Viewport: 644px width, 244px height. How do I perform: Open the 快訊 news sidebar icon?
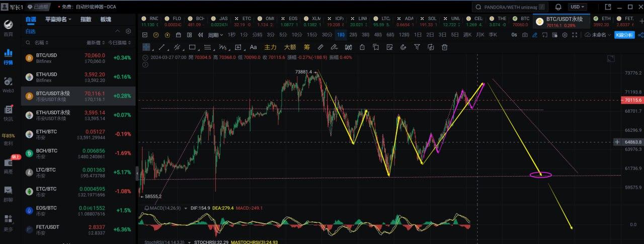(8, 113)
